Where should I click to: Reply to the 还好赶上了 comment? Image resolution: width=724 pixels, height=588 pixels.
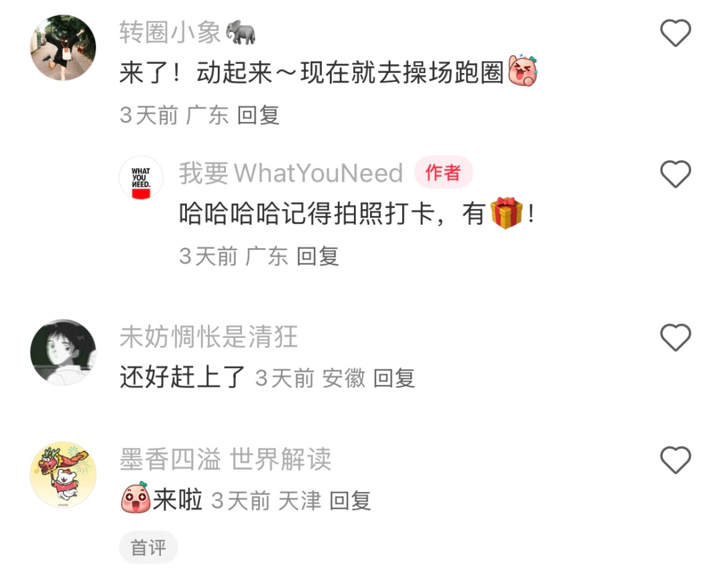click(394, 378)
